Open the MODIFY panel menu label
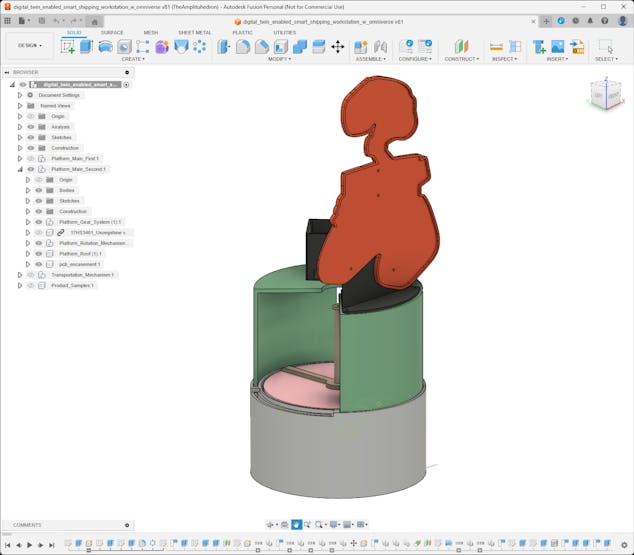 point(280,59)
